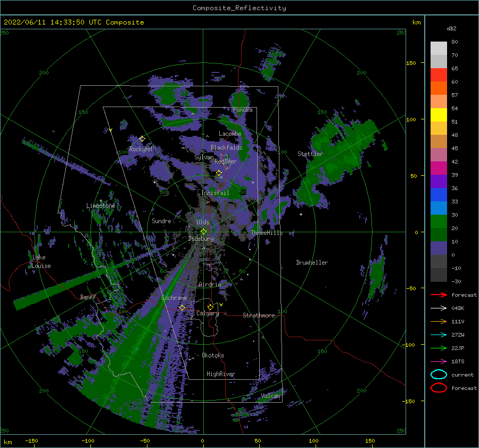The width and height of the screenshot is (479, 448).
Task: Click the Okotoks label
Action: point(213,355)
